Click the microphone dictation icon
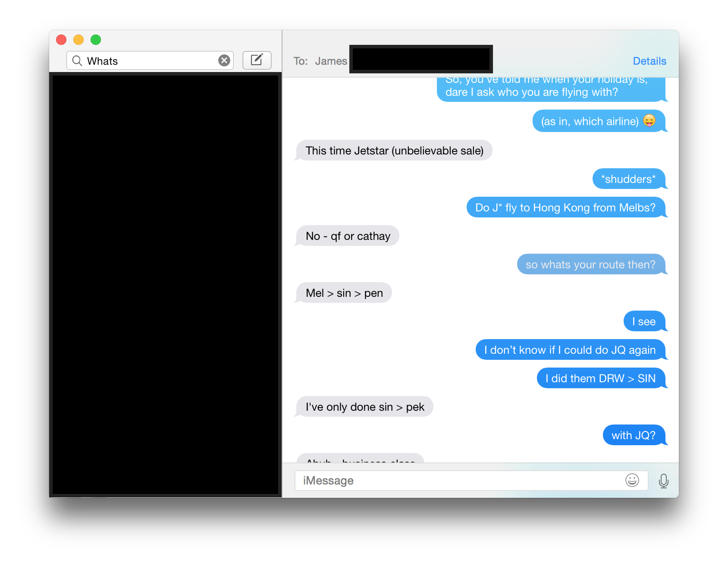 (664, 481)
